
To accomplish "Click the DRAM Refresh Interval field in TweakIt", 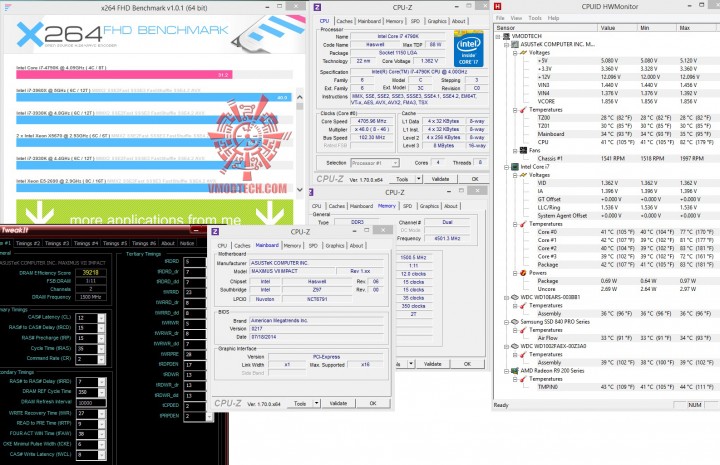I will click(90, 403).
